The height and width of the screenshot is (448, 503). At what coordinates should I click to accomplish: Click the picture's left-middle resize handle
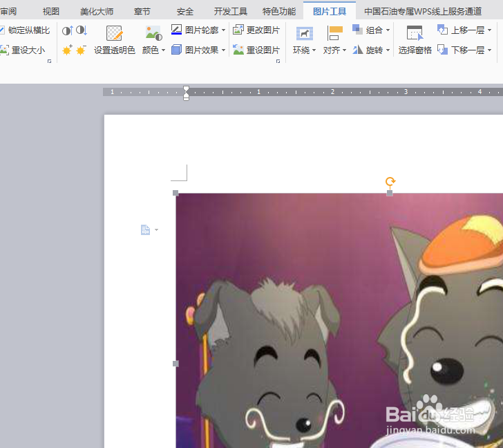tap(175, 364)
